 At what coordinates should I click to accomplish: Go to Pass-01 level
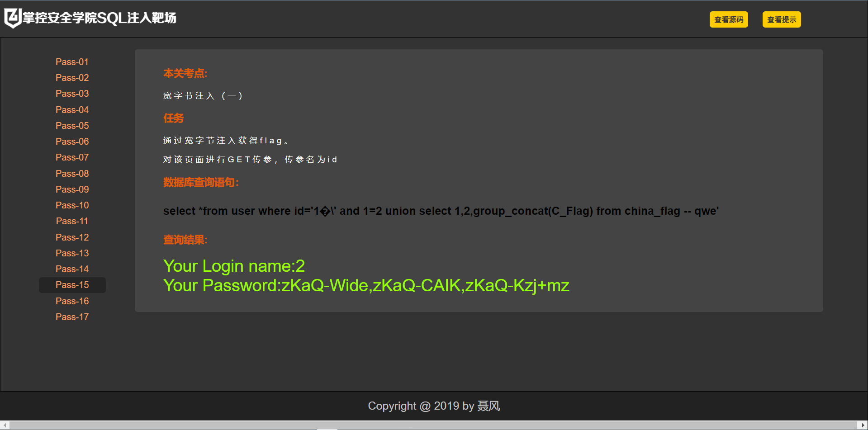click(72, 62)
